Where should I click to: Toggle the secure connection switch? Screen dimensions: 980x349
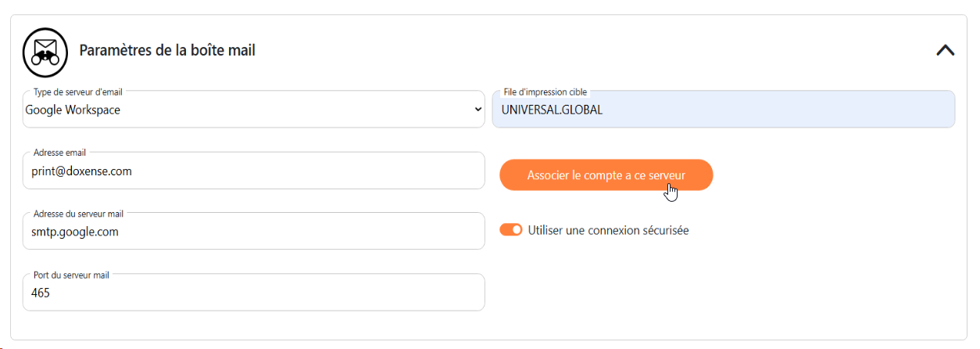(511, 230)
